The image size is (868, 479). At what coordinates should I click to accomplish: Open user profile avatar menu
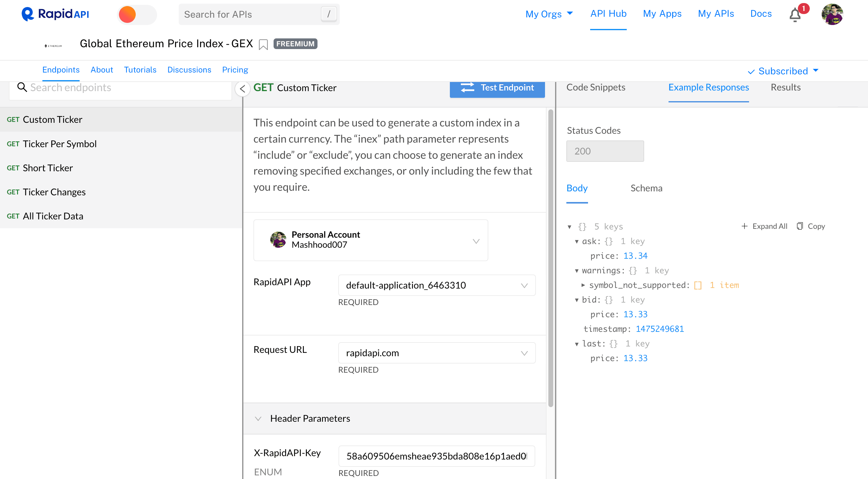coord(832,14)
